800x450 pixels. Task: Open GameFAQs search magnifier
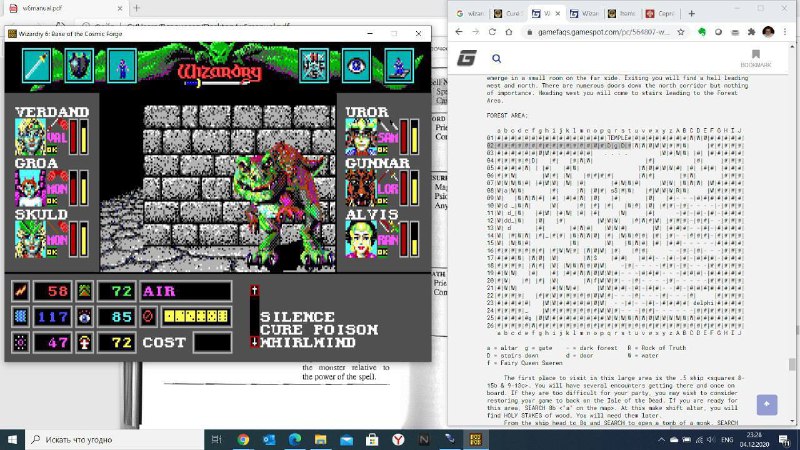click(496, 59)
